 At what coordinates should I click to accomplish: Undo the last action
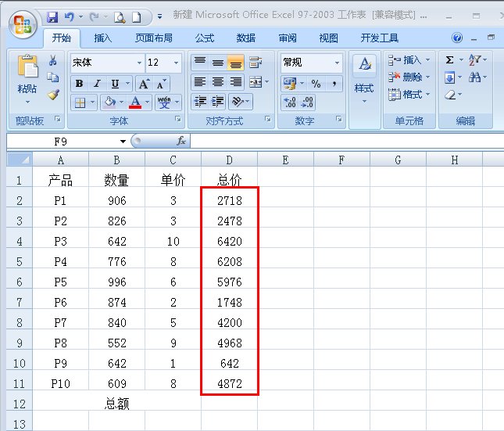point(69,16)
